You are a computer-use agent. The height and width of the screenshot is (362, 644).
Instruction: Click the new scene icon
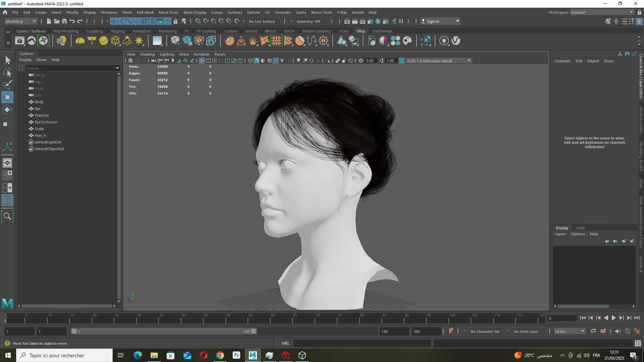[x=49, y=21]
